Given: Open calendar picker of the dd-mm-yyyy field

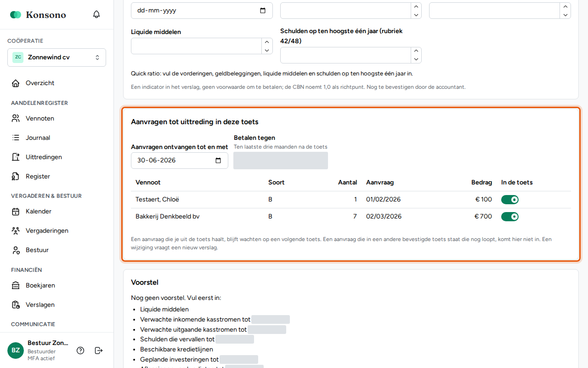Looking at the screenshot, I should 263,11.
